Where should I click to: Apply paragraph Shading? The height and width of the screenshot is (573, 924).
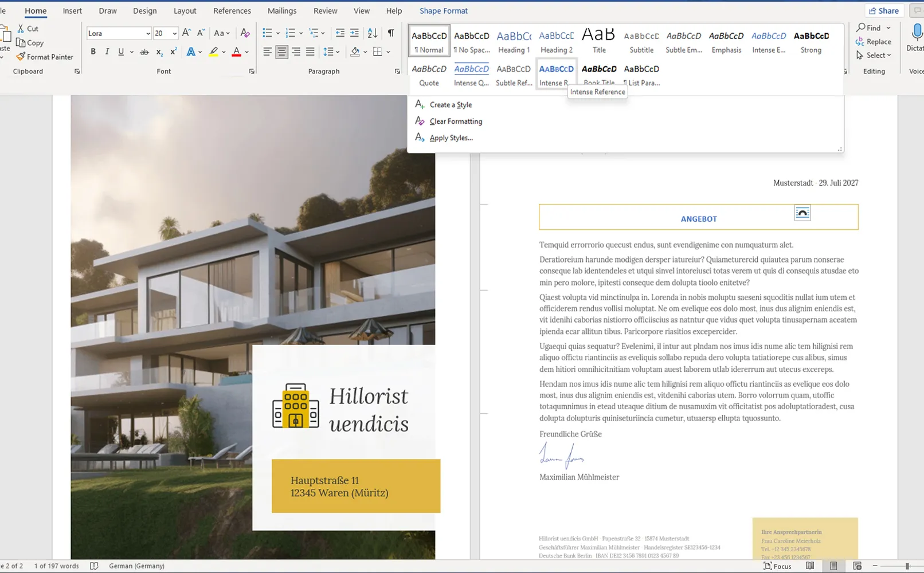click(355, 52)
